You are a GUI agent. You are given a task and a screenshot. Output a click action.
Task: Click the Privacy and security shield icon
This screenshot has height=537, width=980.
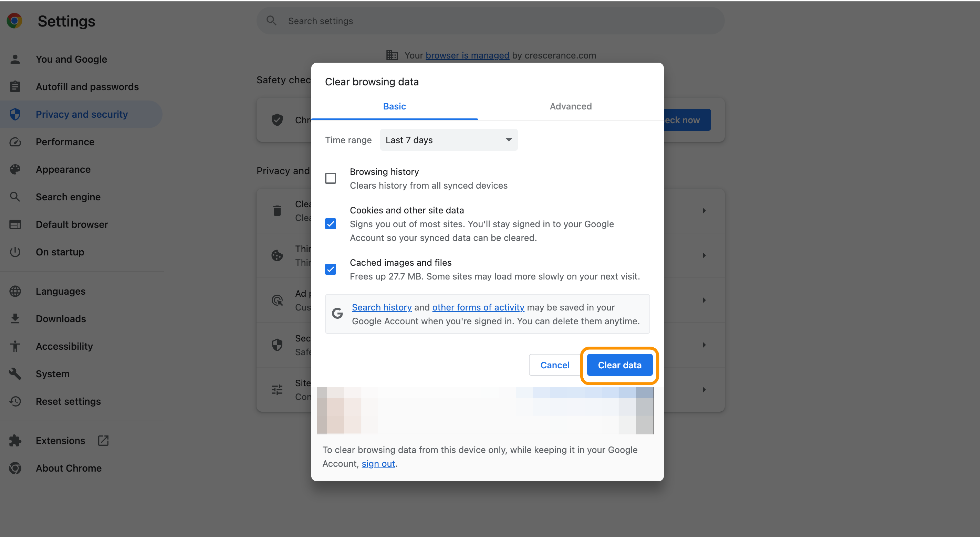tap(15, 114)
